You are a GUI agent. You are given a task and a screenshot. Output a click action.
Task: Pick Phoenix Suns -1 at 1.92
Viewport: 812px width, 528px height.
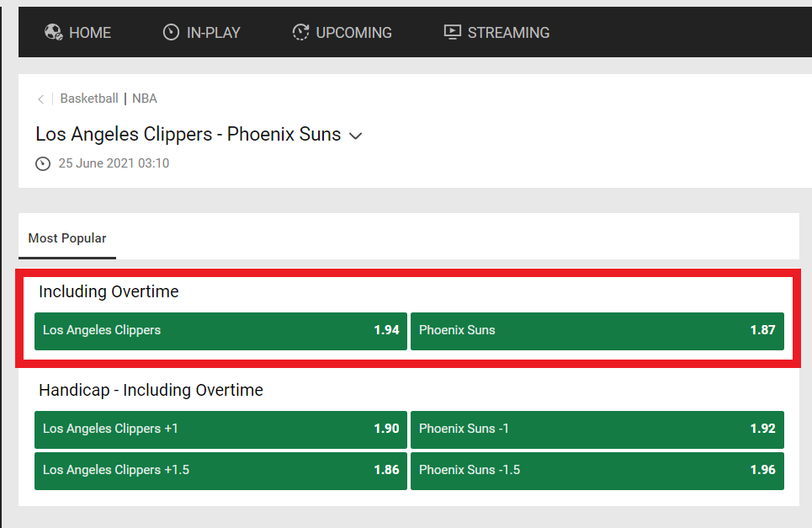click(597, 429)
